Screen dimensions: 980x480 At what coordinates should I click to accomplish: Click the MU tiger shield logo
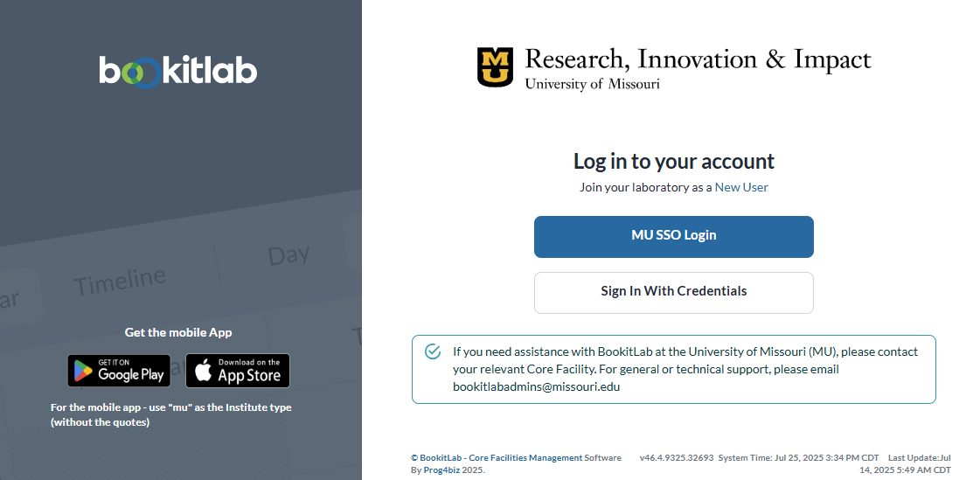495,67
